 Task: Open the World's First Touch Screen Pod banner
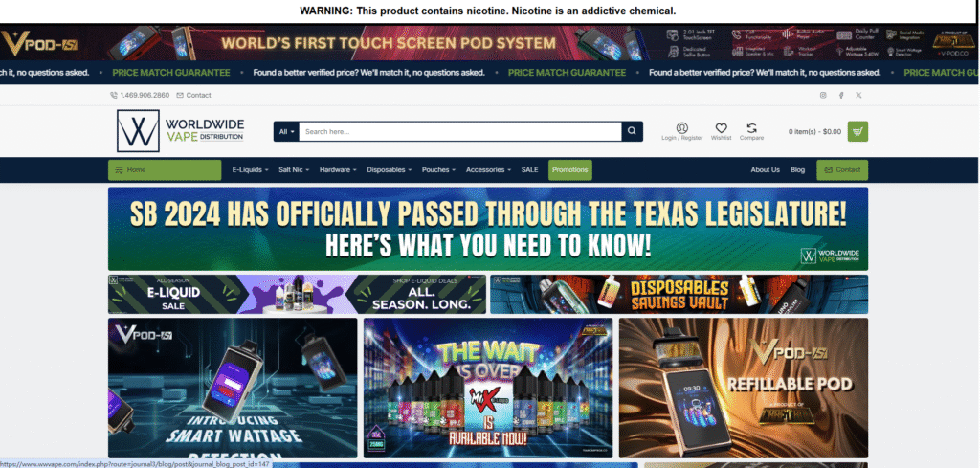click(x=487, y=42)
